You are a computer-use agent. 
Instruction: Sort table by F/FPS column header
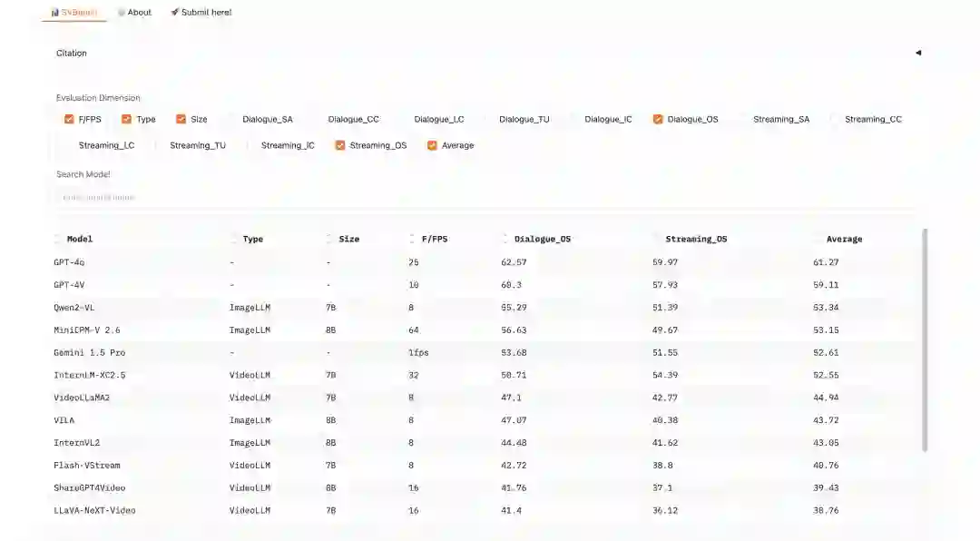435,239
